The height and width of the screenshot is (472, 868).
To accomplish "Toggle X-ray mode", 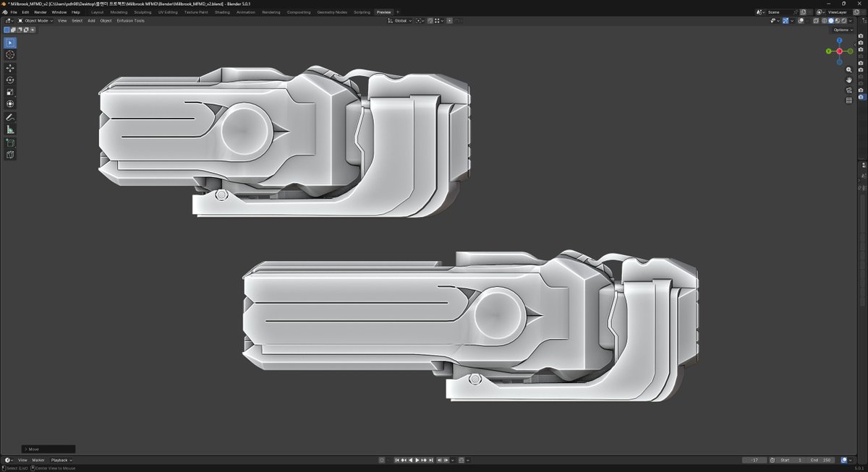I will 816,21.
